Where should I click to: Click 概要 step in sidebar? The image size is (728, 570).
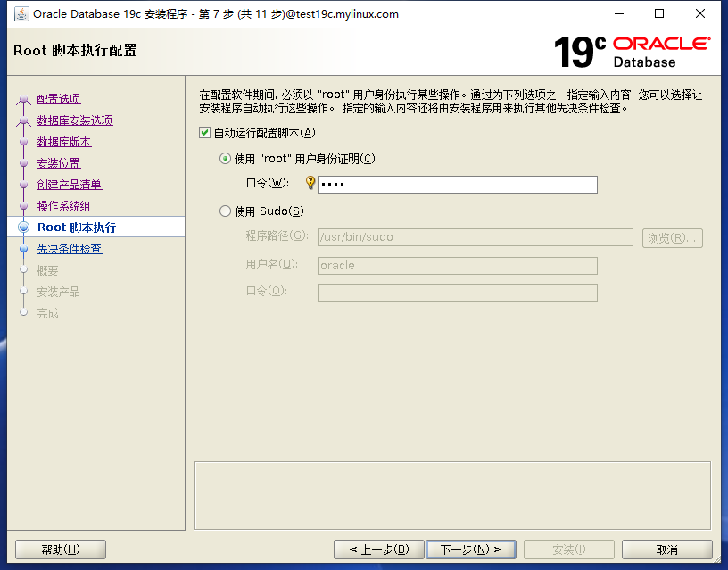coord(47,270)
